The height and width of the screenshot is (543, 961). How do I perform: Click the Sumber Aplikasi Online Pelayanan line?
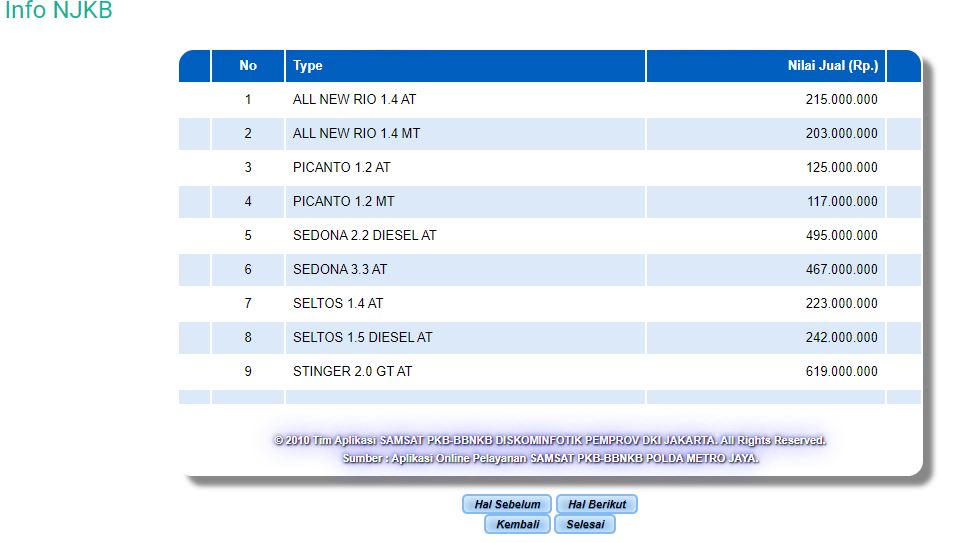[x=550, y=458]
